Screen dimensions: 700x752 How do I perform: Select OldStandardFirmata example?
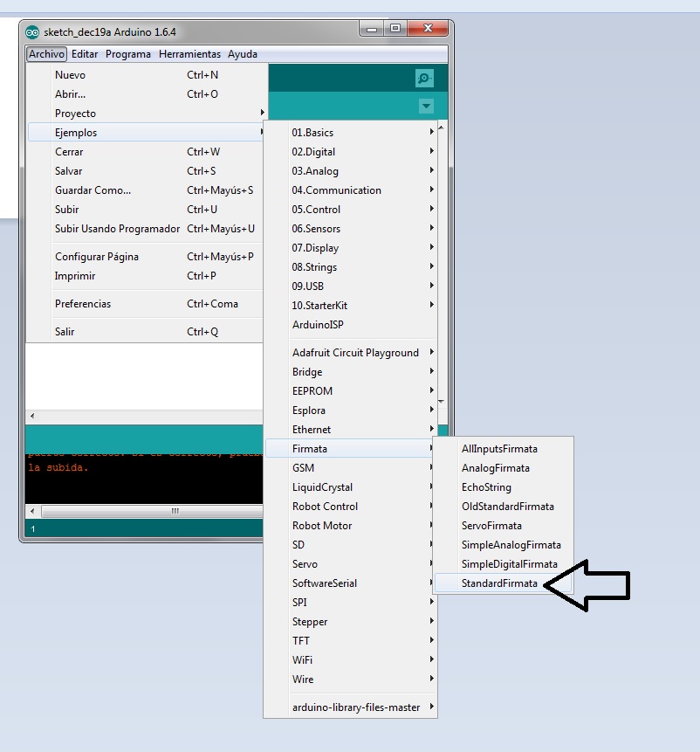(x=503, y=506)
